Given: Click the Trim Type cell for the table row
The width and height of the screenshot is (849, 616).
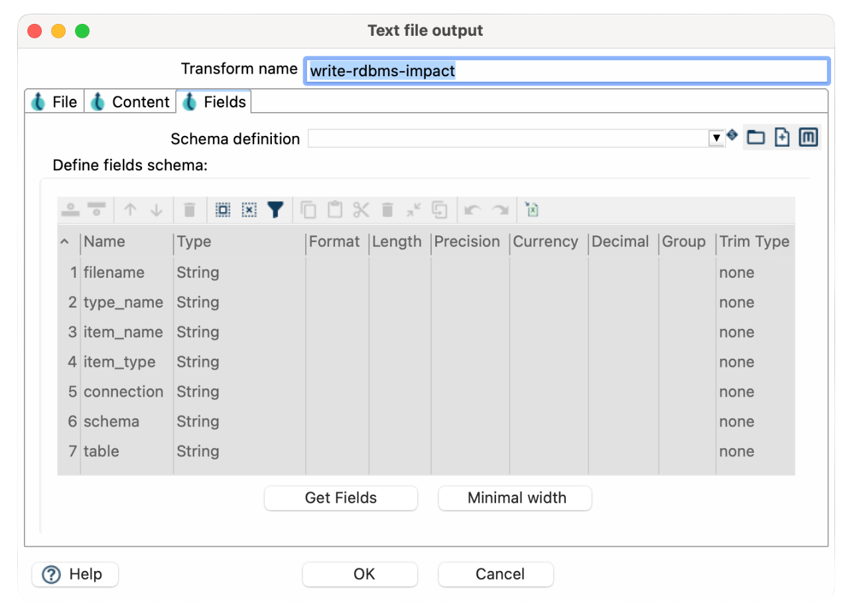Looking at the screenshot, I should pos(754,452).
